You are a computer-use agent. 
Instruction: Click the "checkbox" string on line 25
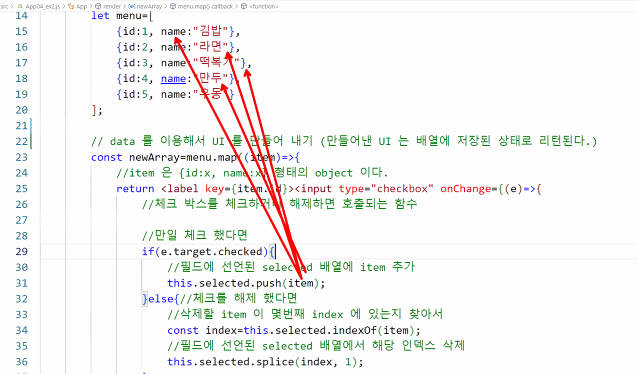(402, 189)
